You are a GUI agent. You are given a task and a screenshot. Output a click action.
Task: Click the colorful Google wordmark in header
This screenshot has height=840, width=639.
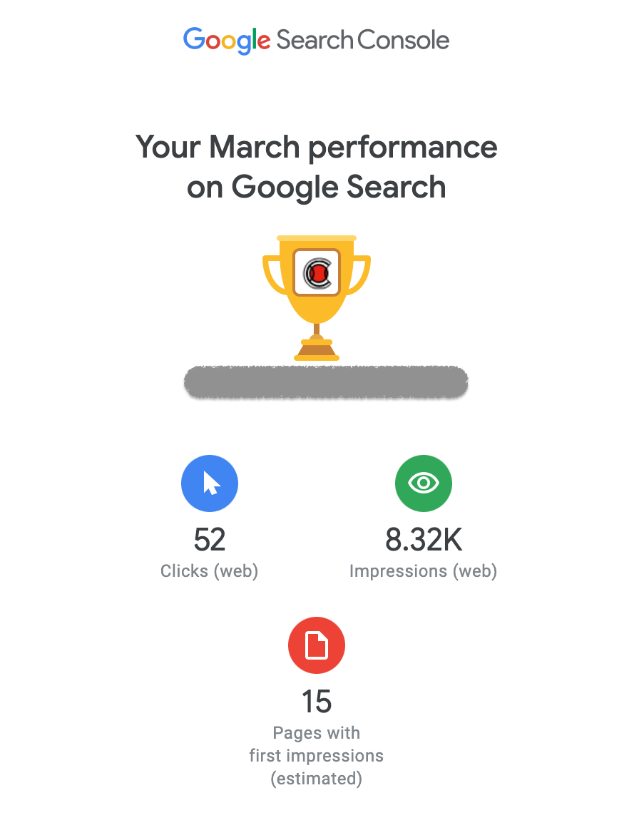226,40
